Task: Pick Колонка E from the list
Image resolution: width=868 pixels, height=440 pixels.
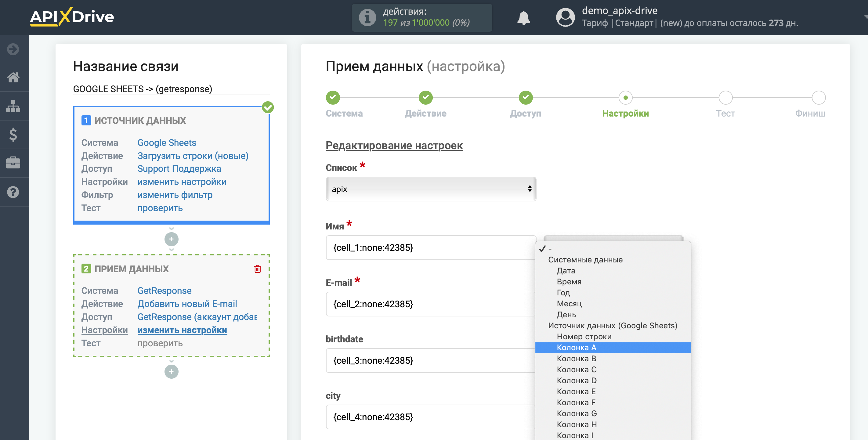Action: tap(613, 391)
